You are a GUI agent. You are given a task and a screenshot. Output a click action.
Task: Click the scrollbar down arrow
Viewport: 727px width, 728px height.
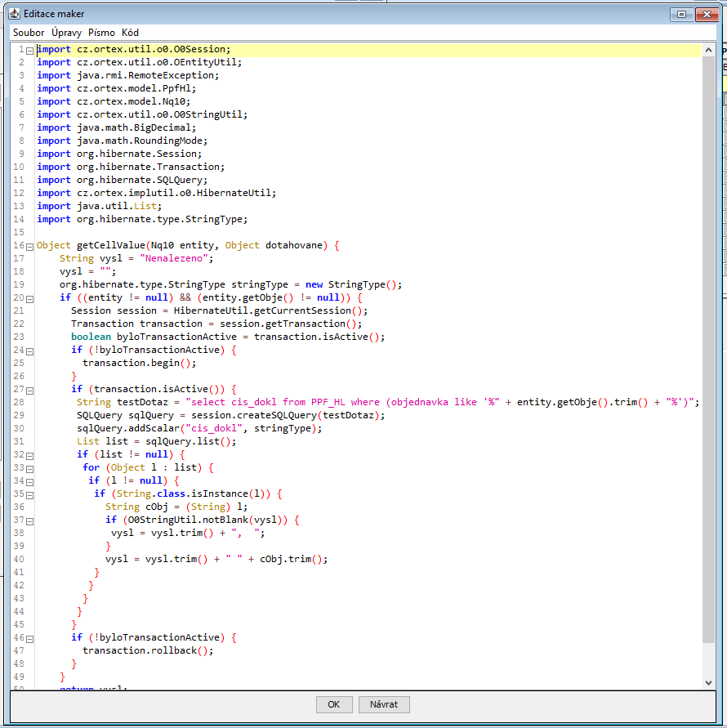(709, 682)
